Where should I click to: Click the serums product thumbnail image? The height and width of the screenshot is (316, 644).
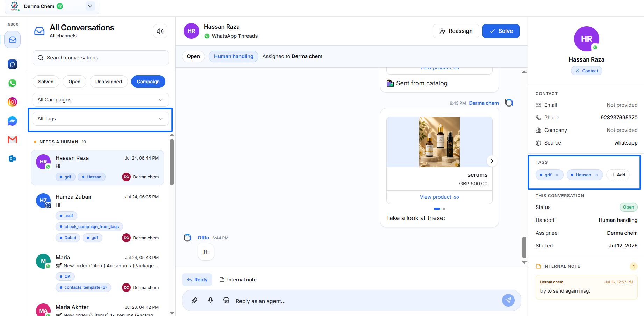point(439,142)
